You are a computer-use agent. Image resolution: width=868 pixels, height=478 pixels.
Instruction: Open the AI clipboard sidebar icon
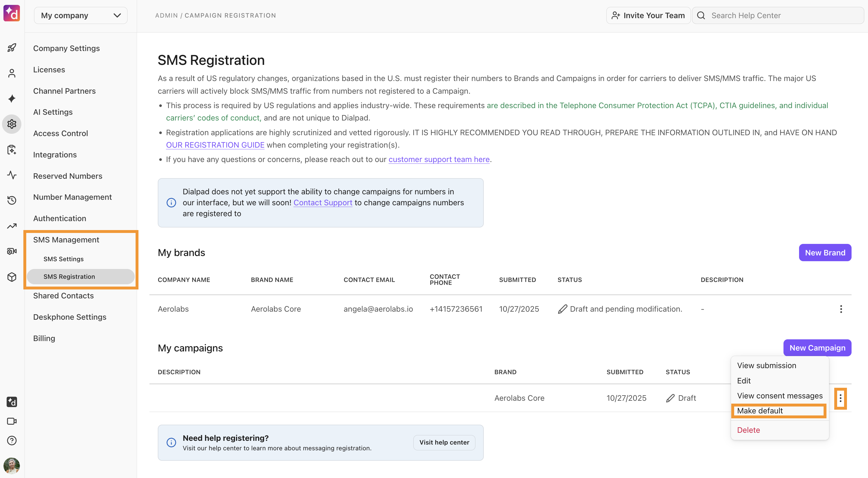click(12, 150)
